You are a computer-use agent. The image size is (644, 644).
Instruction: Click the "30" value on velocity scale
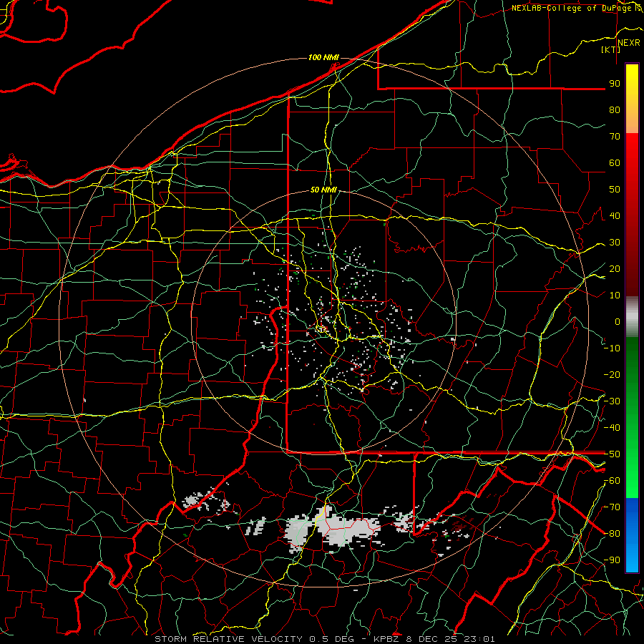click(615, 243)
